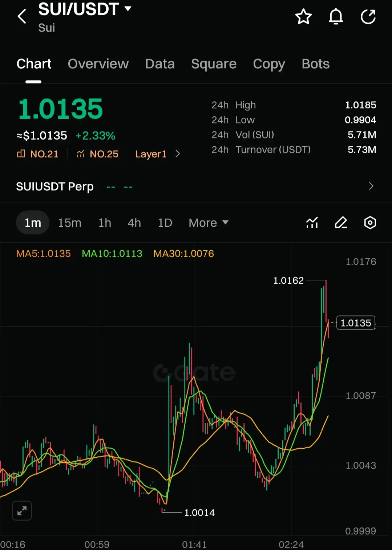Tap the MA30:1.0076 indicator label

[x=183, y=254]
